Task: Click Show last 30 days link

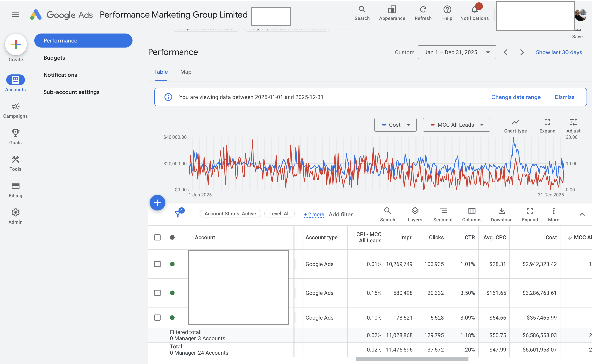Action: click(559, 52)
